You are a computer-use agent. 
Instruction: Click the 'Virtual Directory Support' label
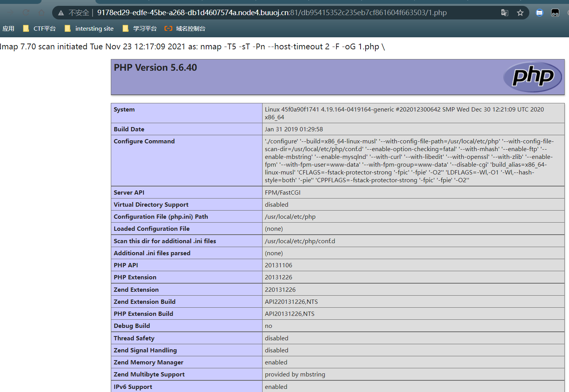click(x=151, y=205)
